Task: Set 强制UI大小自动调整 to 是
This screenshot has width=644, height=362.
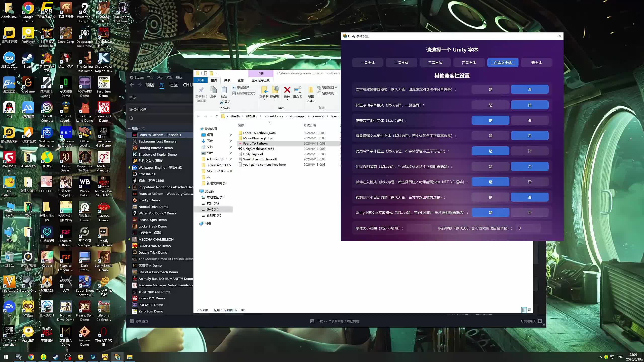Action: 490,197
